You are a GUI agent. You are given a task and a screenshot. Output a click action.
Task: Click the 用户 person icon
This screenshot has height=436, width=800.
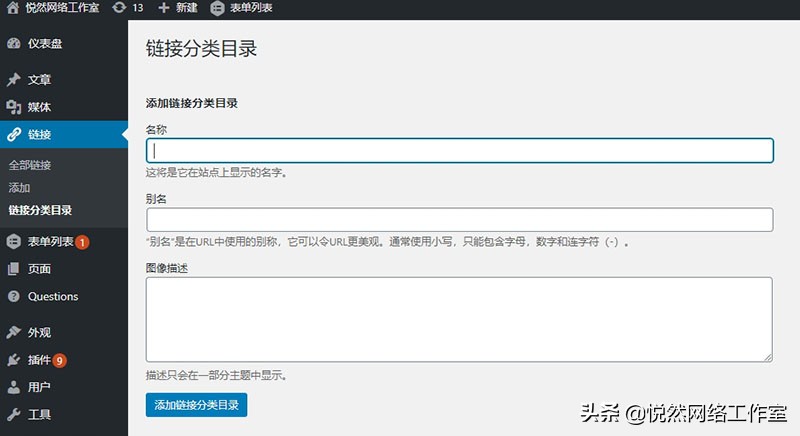click(14, 387)
